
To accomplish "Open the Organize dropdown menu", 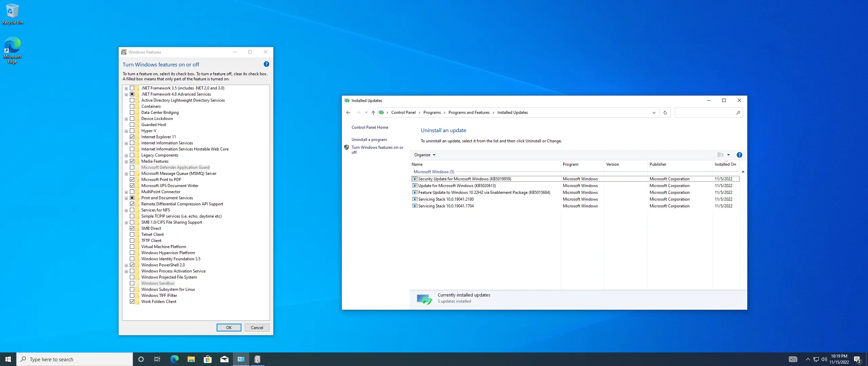I will point(425,155).
